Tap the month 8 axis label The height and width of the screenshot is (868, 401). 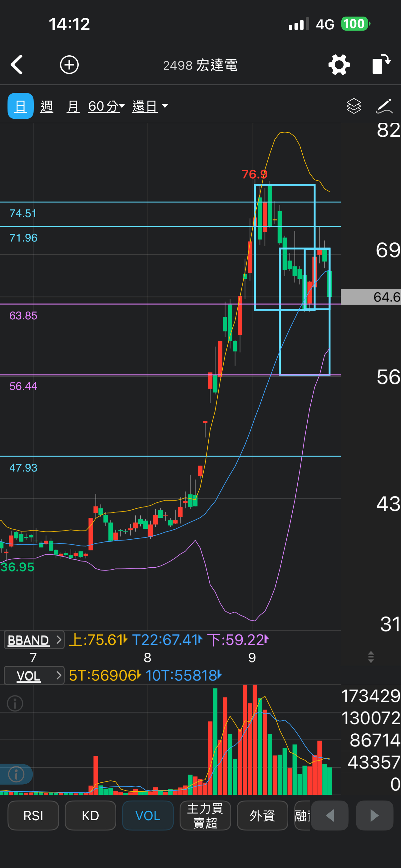point(147,657)
